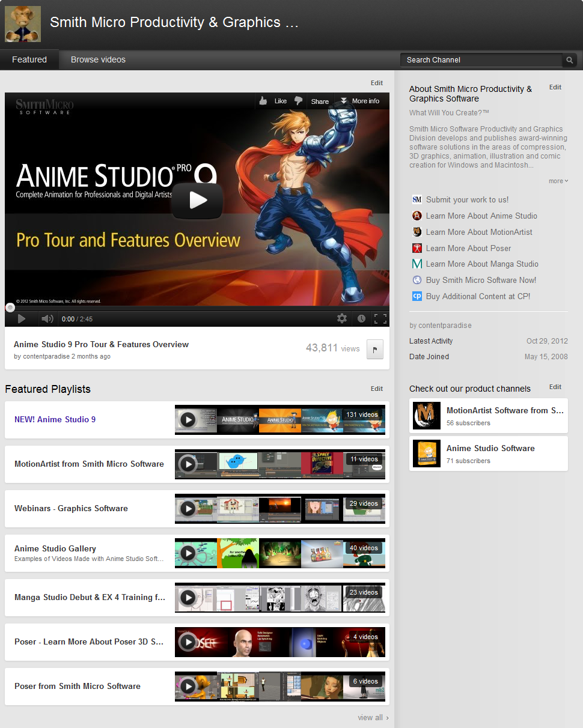Image resolution: width=583 pixels, height=728 pixels.
Task: Open MotionArtist Software channel thumbnail
Action: [427, 416]
